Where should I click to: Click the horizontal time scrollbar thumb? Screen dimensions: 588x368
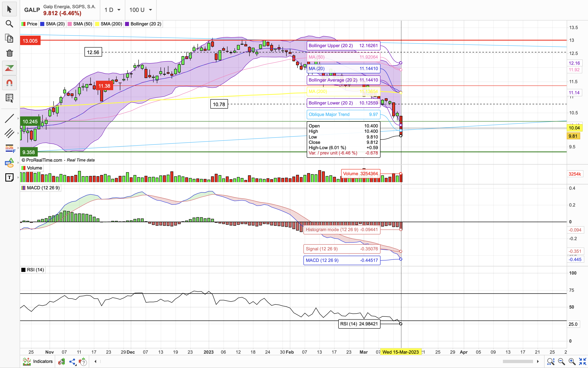click(518, 361)
